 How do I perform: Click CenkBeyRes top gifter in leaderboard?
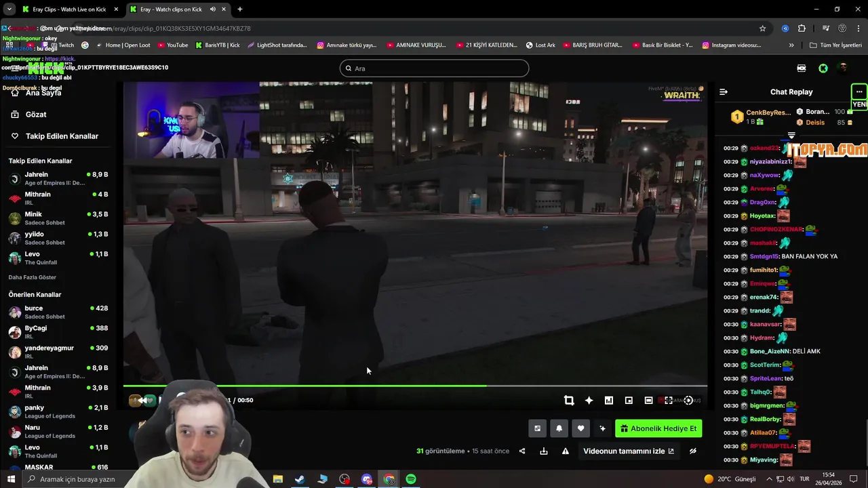(760, 117)
